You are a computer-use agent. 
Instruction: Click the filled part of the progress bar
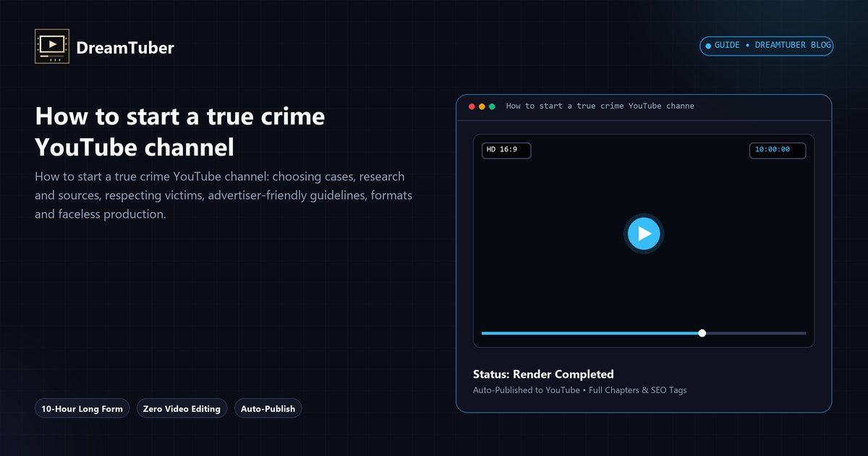point(592,333)
